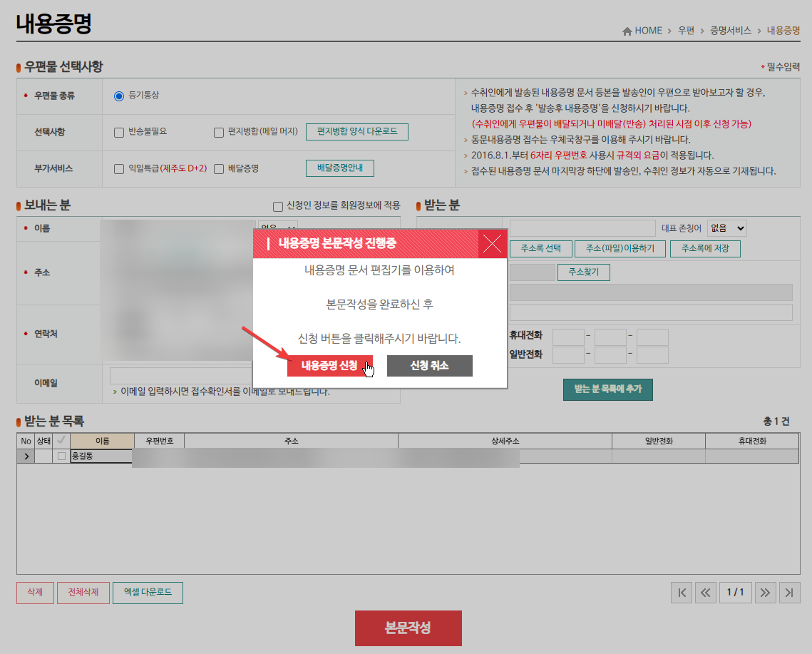Click the No column header

[26, 441]
